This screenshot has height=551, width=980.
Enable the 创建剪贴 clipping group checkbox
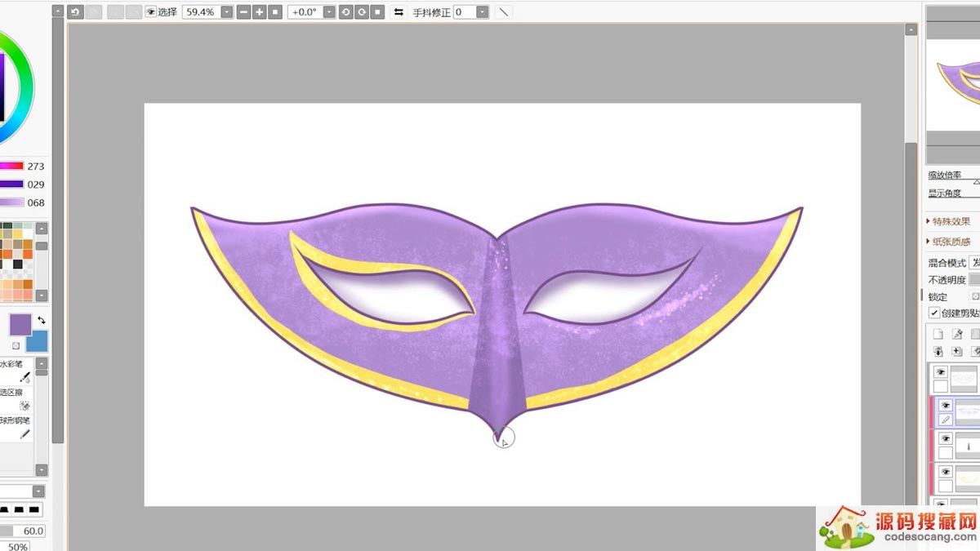tap(934, 313)
